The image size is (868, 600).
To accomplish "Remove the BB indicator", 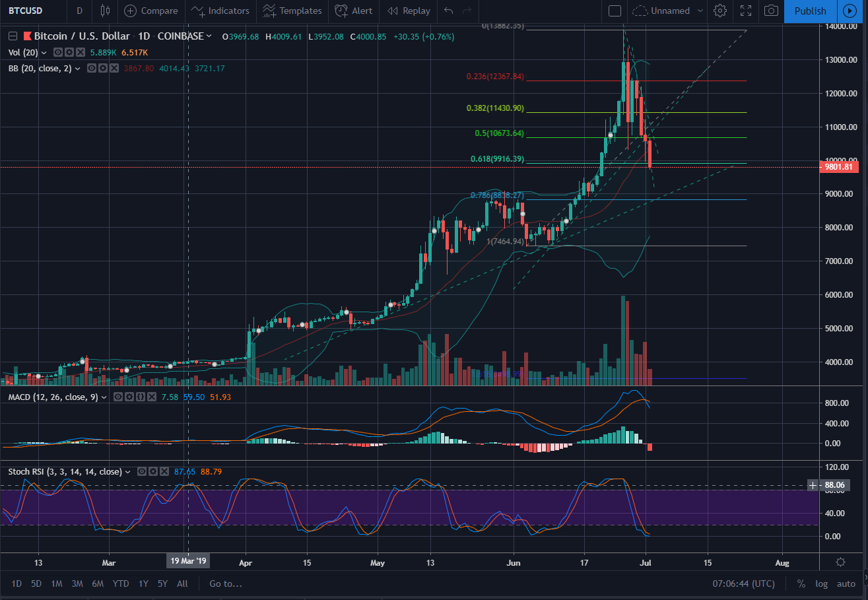I will pos(114,68).
